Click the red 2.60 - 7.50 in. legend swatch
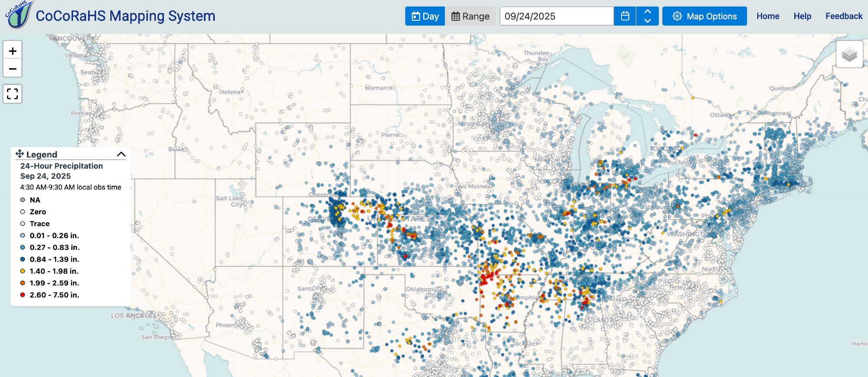Screen dimensions: 868x377 [x=23, y=295]
